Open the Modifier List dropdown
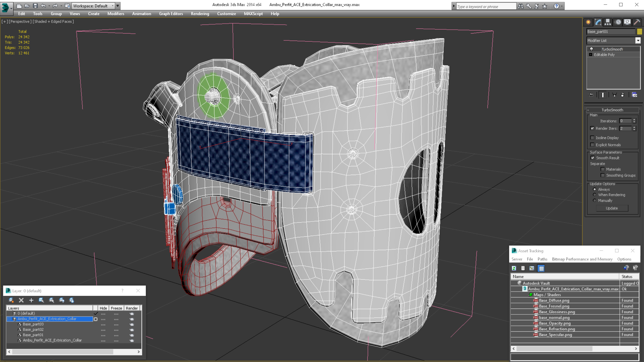 click(x=638, y=40)
